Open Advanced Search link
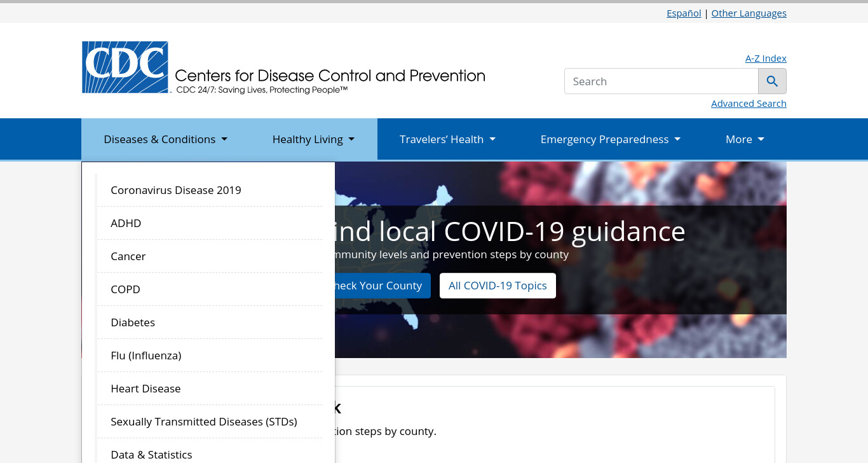868x463 pixels. 749,104
